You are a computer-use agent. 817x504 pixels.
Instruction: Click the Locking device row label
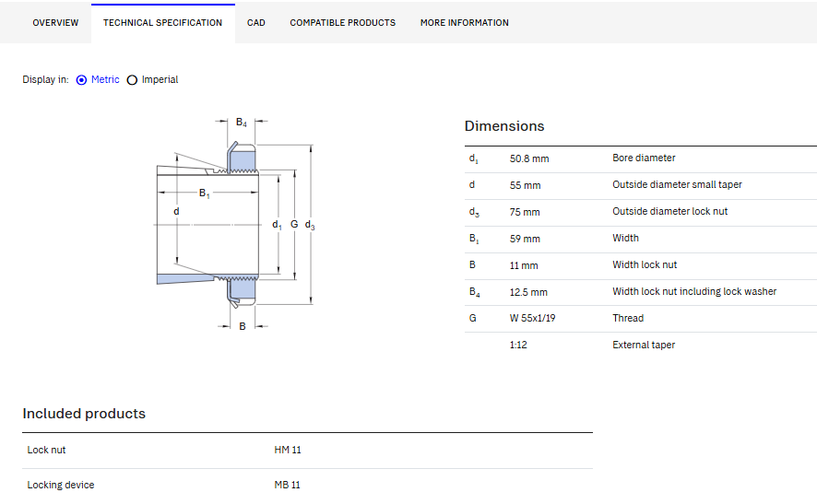61,485
